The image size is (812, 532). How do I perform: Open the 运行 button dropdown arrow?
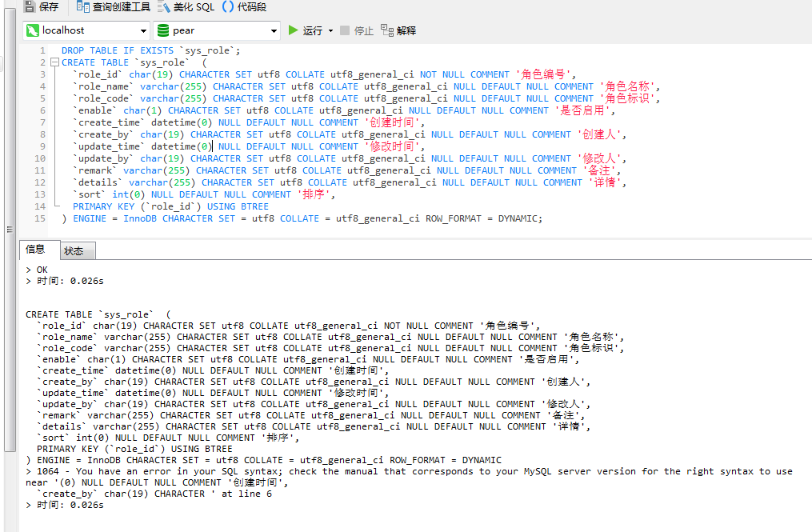point(329,30)
